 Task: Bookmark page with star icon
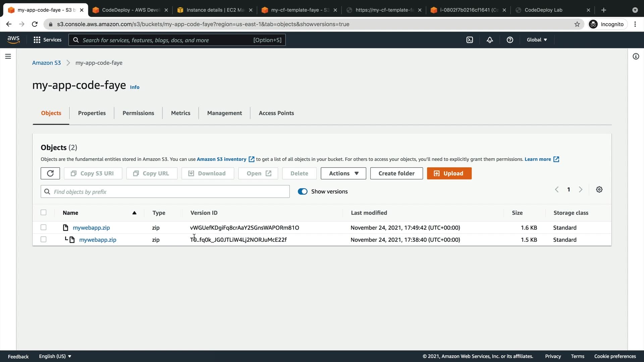point(577,24)
